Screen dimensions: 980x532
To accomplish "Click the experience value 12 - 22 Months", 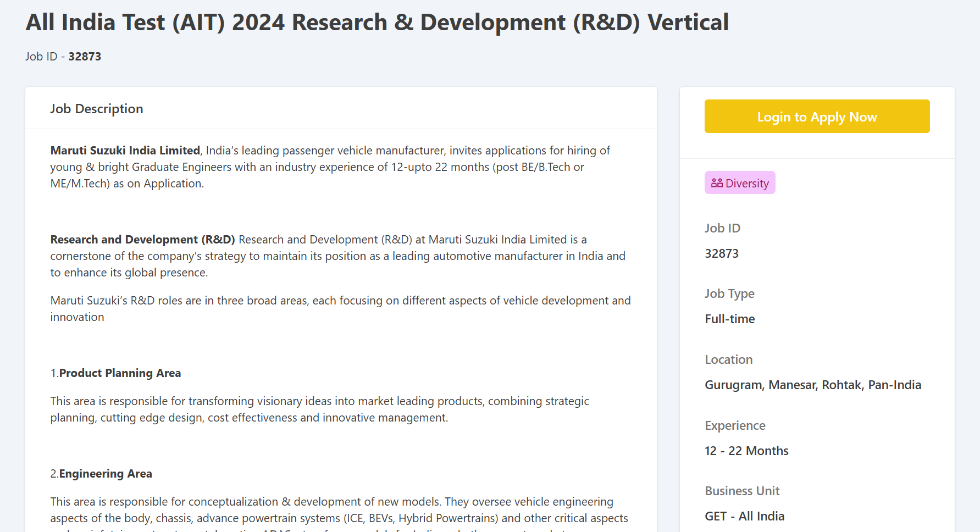I will coord(746,451).
